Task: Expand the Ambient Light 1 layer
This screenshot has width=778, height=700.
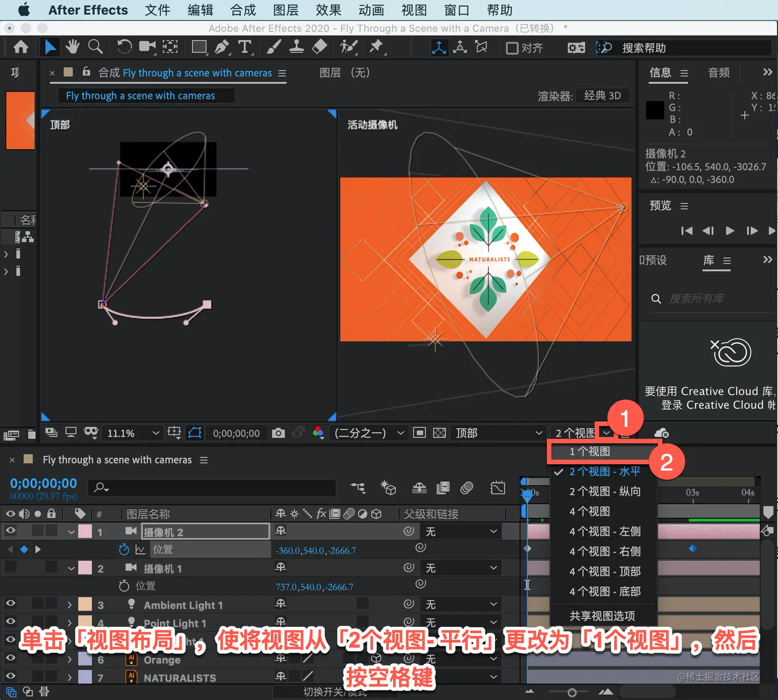Action: 69,605
